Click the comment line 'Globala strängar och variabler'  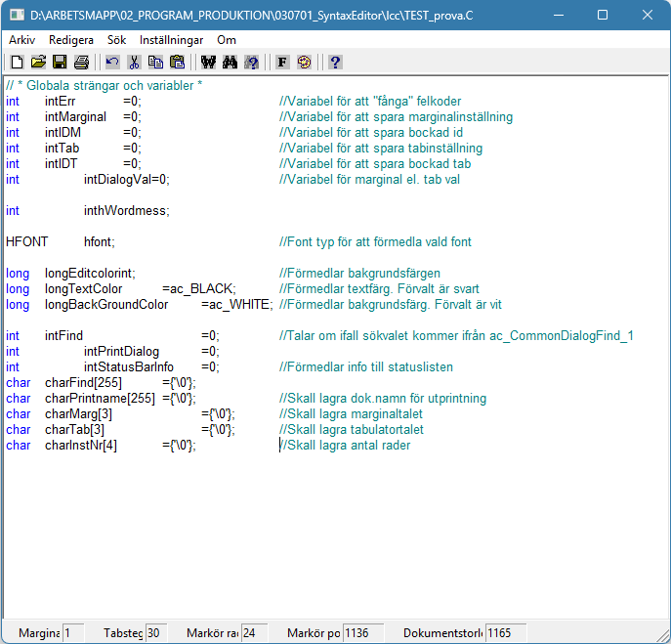click(x=104, y=86)
